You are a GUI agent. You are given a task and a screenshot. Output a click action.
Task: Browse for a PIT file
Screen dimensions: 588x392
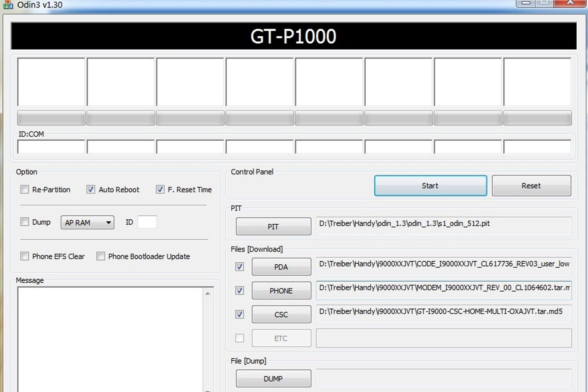point(273,226)
